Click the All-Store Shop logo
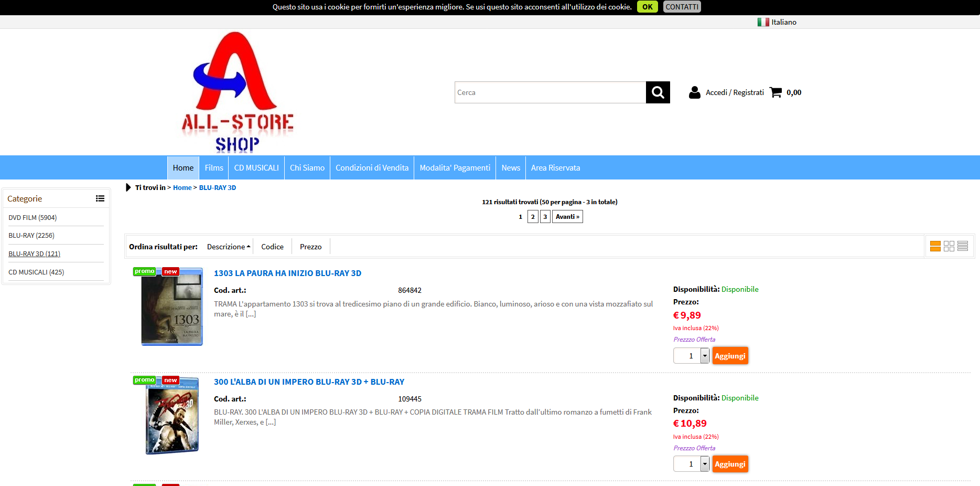This screenshot has width=980, height=486. tap(237, 92)
